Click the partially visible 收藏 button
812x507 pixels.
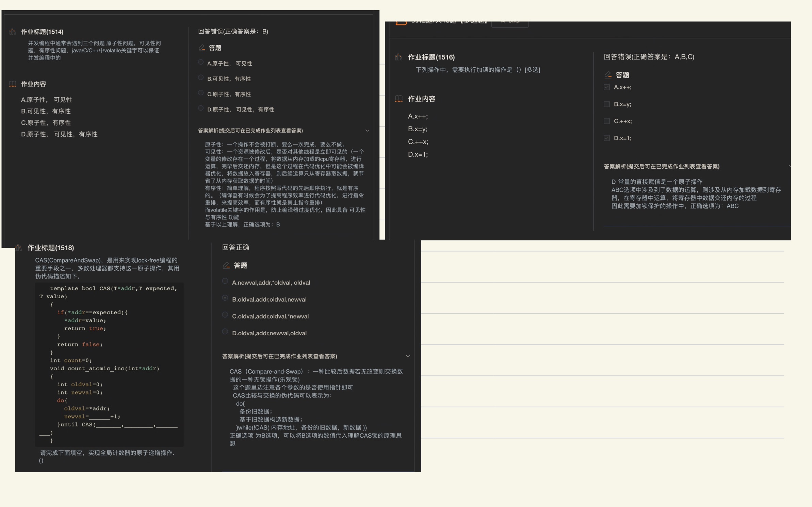tap(510, 23)
